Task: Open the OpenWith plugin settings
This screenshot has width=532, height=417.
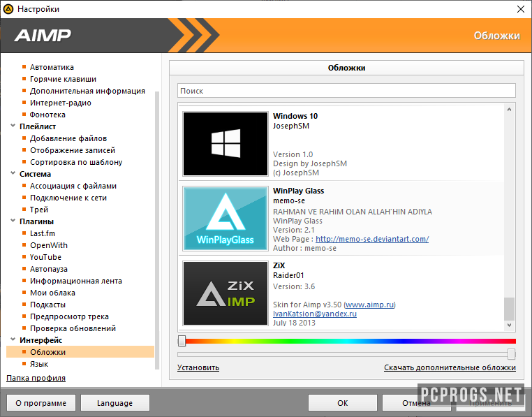Action: tap(49, 245)
